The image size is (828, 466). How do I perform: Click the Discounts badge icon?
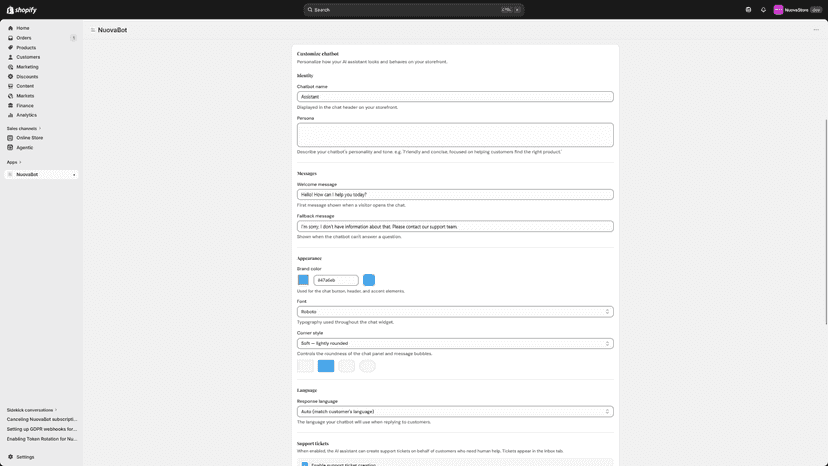[10, 77]
